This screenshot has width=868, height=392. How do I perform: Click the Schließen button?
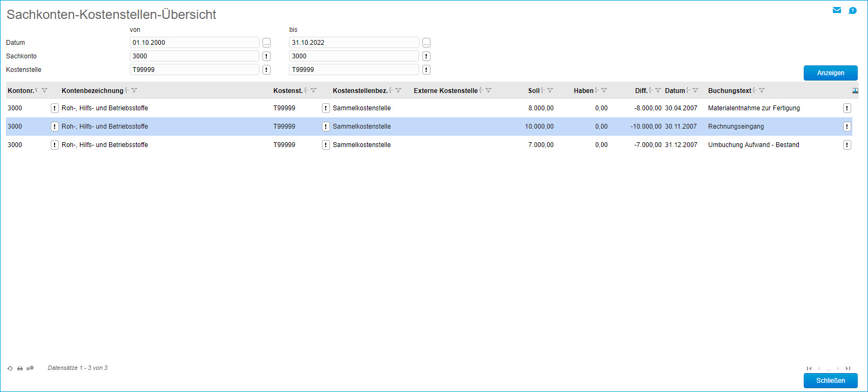coord(830,381)
